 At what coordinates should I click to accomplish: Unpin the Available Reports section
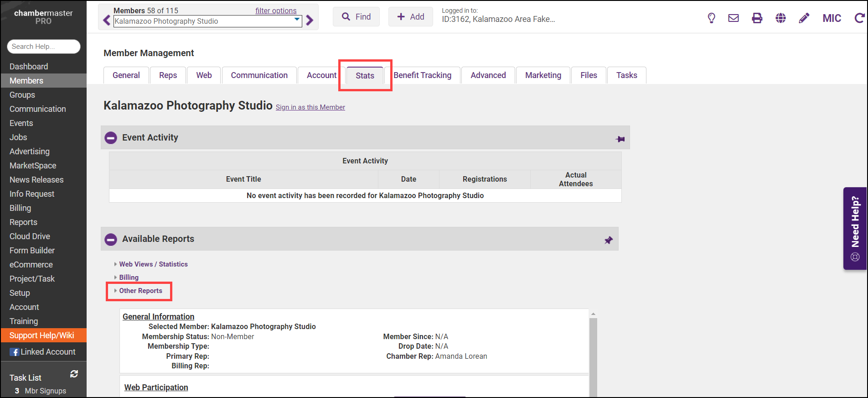tap(609, 240)
